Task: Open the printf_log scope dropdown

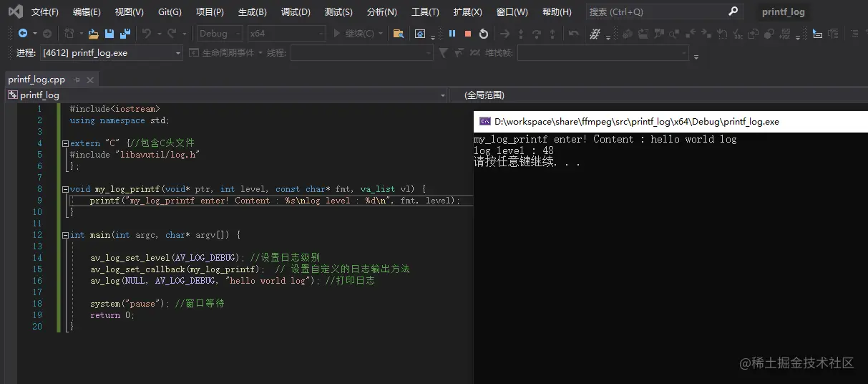Action: click(226, 95)
